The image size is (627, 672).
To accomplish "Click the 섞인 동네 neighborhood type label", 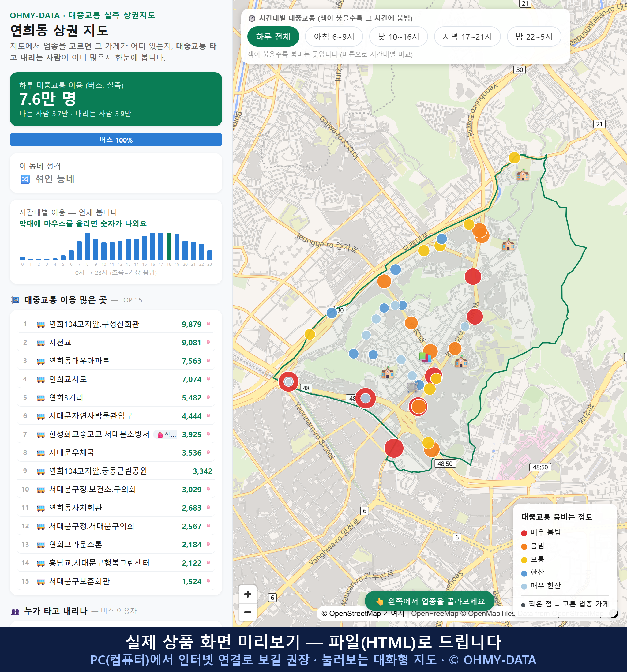I will coord(54,179).
